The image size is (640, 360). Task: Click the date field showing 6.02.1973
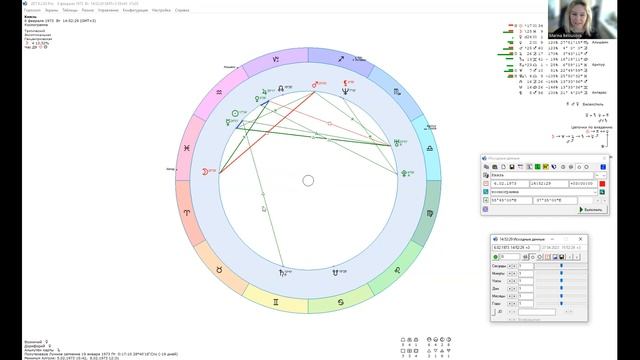click(510, 184)
